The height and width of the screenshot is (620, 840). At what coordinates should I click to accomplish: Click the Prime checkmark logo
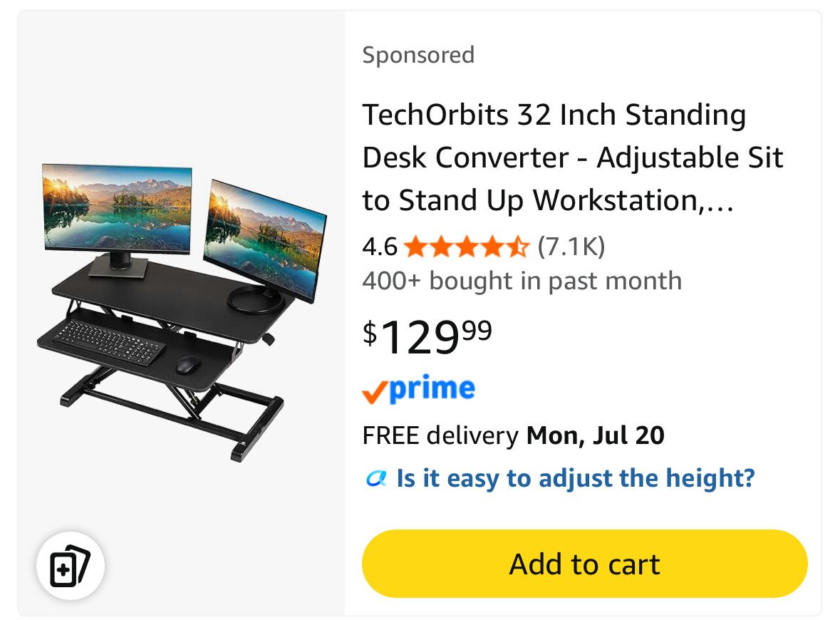click(x=418, y=389)
